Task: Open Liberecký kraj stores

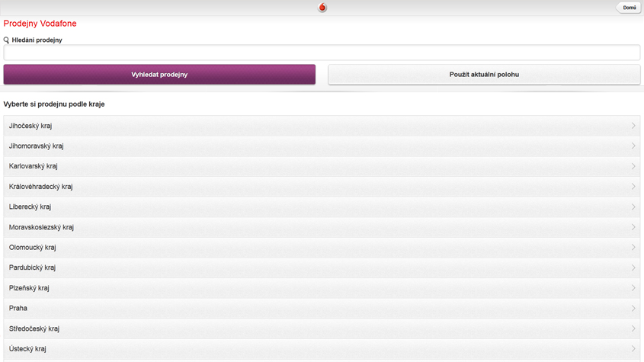Action: point(322,207)
